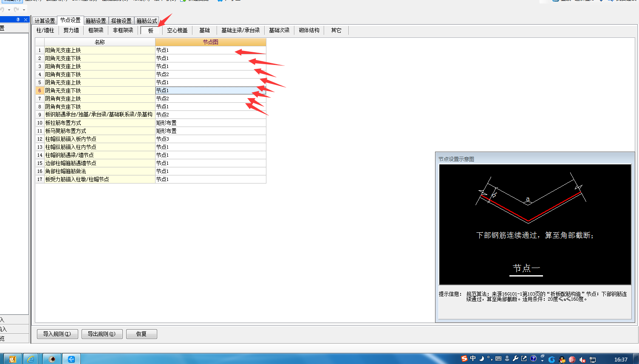The height and width of the screenshot is (364, 639).
Task: Click the QQ penguin tray icon
Action: pyautogui.click(x=562, y=360)
